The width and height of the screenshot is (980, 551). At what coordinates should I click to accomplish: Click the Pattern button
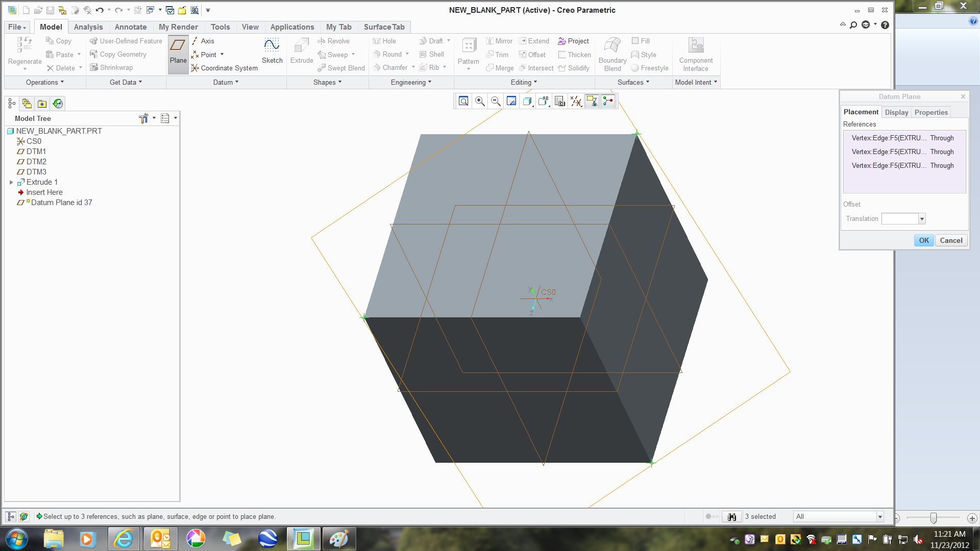(x=469, y=54)
